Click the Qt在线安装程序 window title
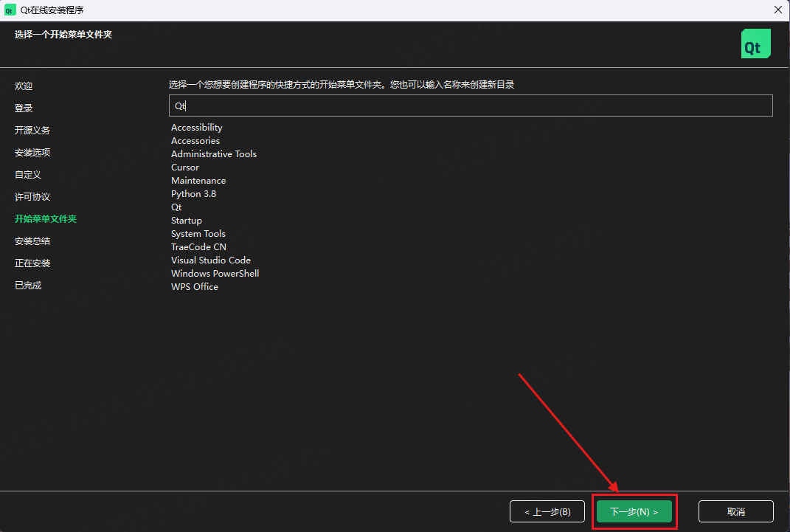The width and height of the screenshot is (790, 532). (52, 10)
